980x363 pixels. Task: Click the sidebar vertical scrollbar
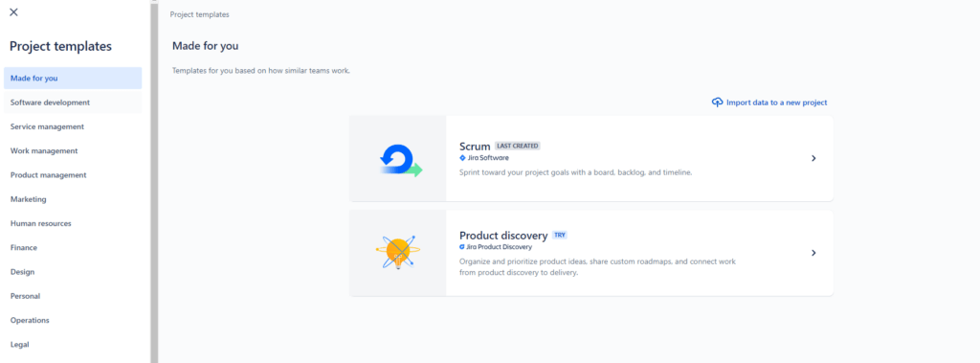click(x=154, y=182)
